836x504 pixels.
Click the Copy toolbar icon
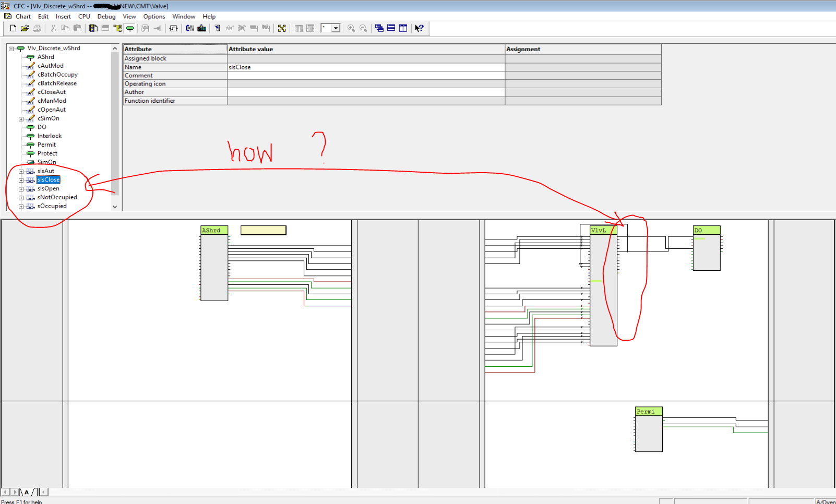(x=65, y=28)
